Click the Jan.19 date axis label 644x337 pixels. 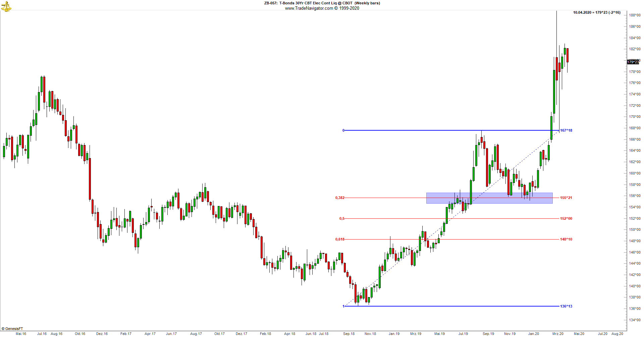(394, 334)
